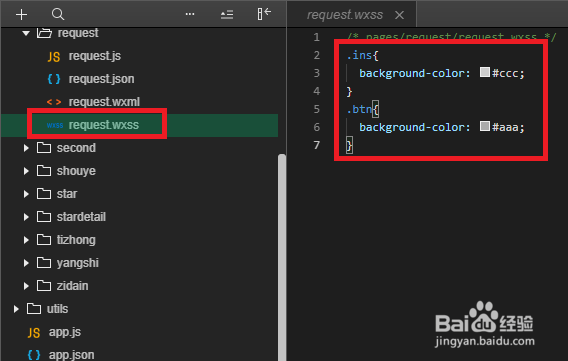Open the file search magnifier icon
This screenshot has height=361, width=568.
click(58, 14)
